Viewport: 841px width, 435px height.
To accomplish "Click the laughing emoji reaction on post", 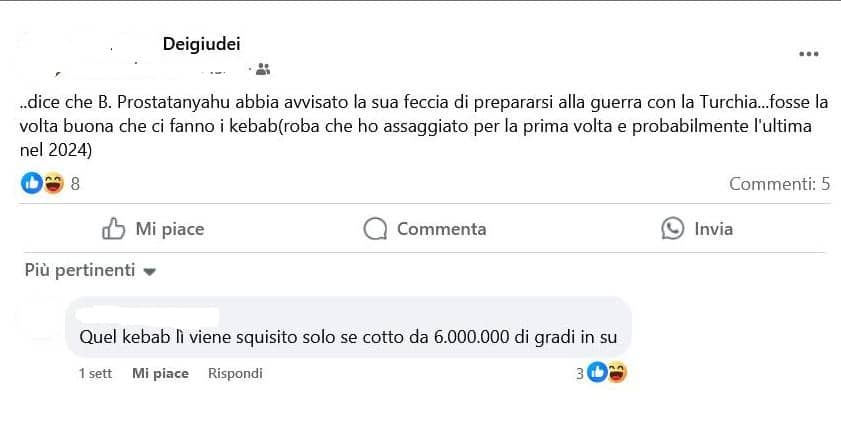I will tap(52, 183).
